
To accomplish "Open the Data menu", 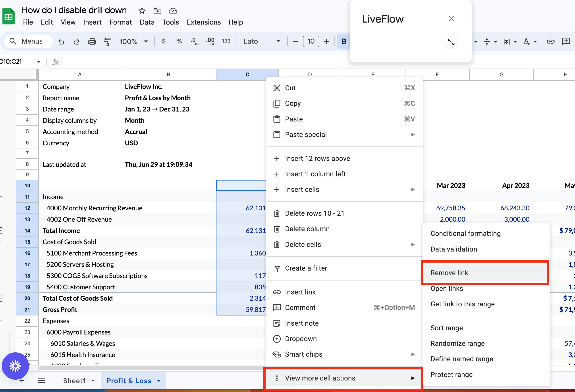I will tap(147, 22).
